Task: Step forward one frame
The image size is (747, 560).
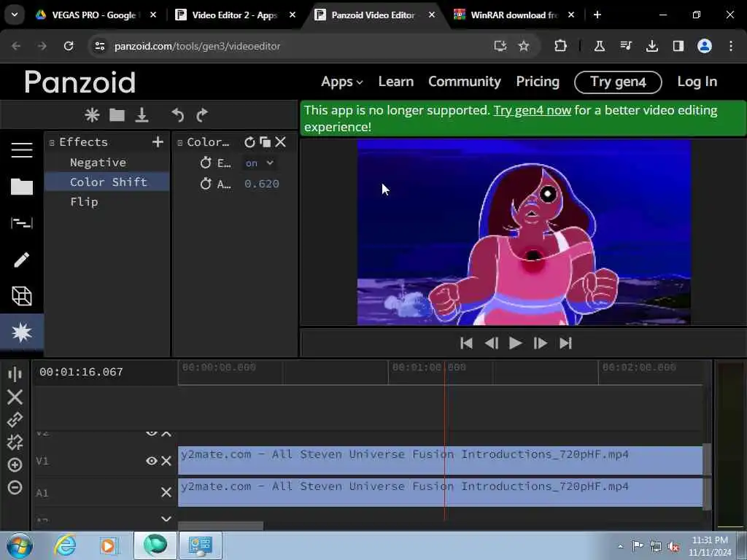Action: click(541, 343)
